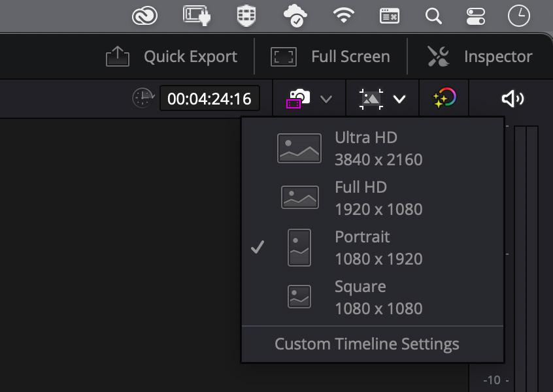Open the colorful magic effects icon
This screenshot has height=392, width=553.
444,97
